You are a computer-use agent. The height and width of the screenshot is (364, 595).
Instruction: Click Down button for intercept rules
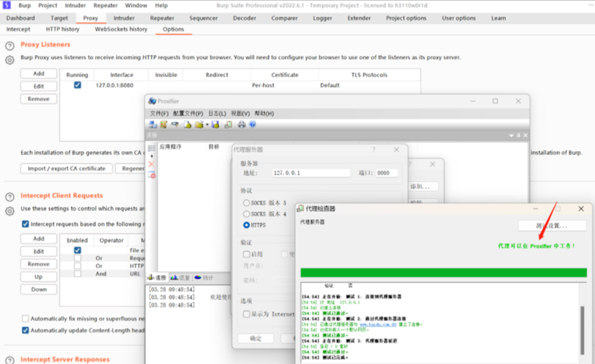pos(39,289)
